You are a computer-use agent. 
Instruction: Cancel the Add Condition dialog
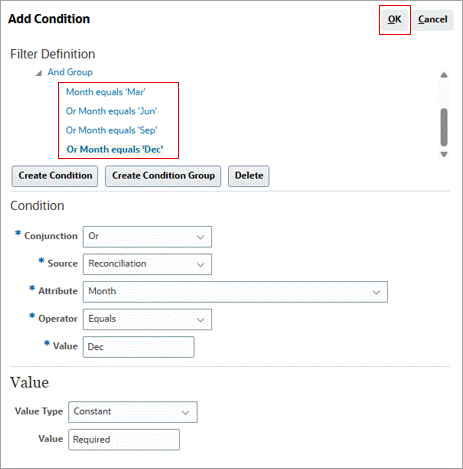click(x=433, y=20)
